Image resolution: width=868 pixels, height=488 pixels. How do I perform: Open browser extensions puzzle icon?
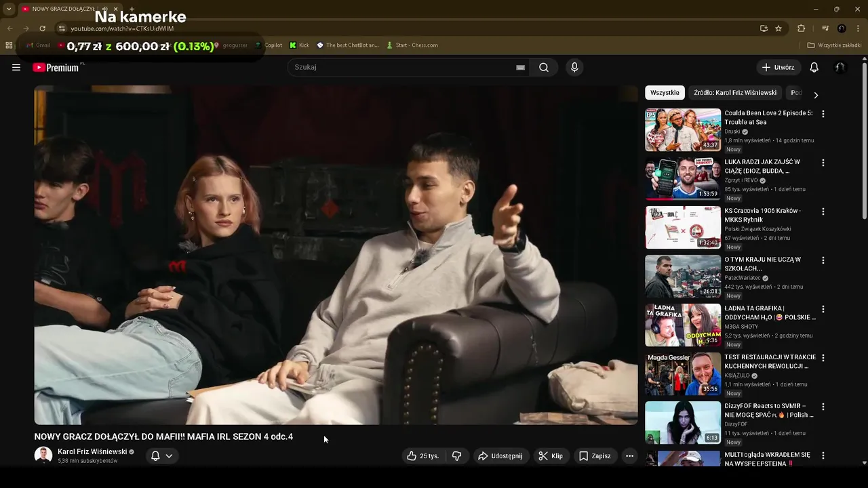click(x=802, y=28)
